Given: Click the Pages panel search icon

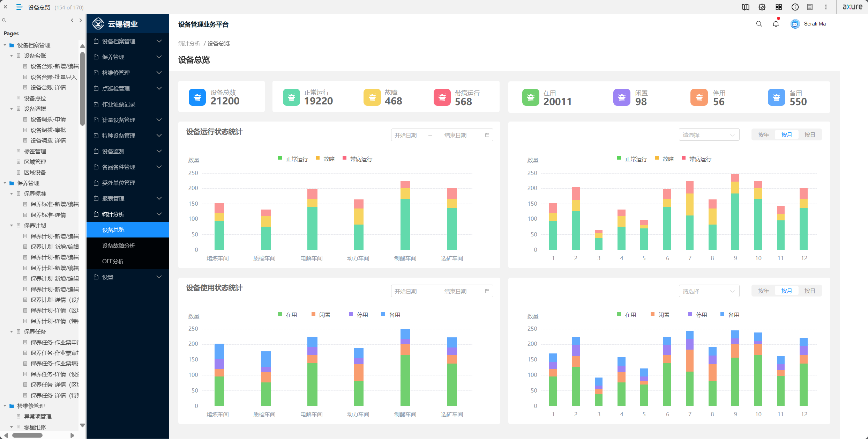Looking at the screenshot, I should pos(4,21).
